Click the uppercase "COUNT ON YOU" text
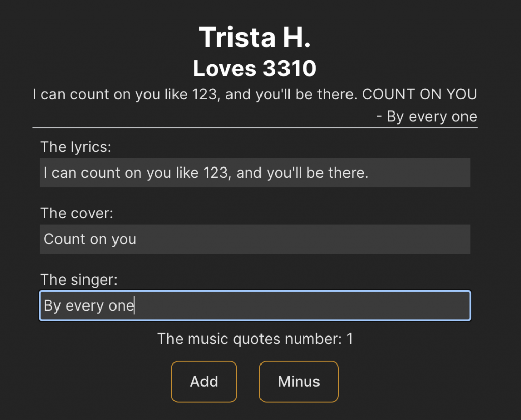The image size is (521, 420). pos(420,95)
